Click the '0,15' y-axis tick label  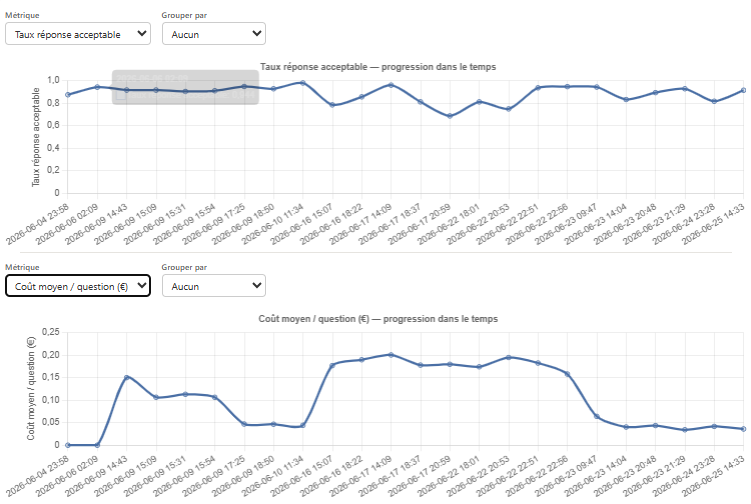51,377
